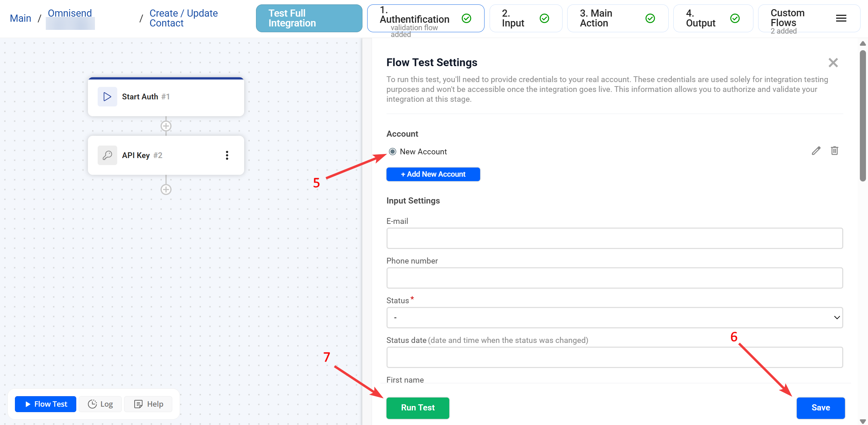Open the Log panel

tap(100, 404)
